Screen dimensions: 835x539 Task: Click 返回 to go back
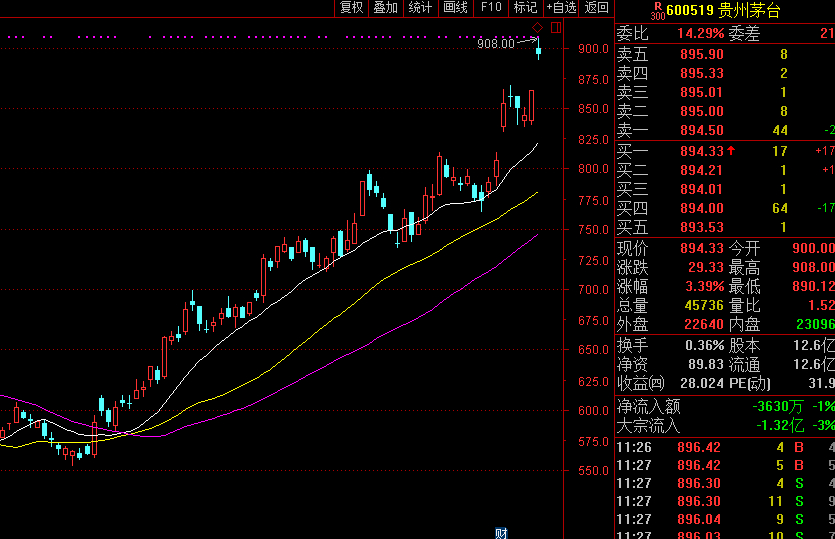tap(596, 8)
